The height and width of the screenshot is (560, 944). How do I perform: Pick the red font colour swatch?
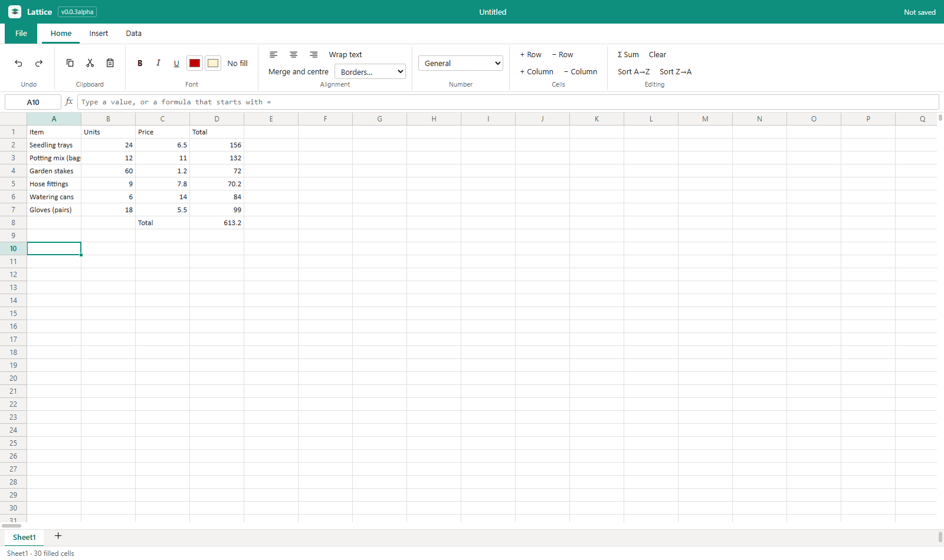(x=195, y=63)
